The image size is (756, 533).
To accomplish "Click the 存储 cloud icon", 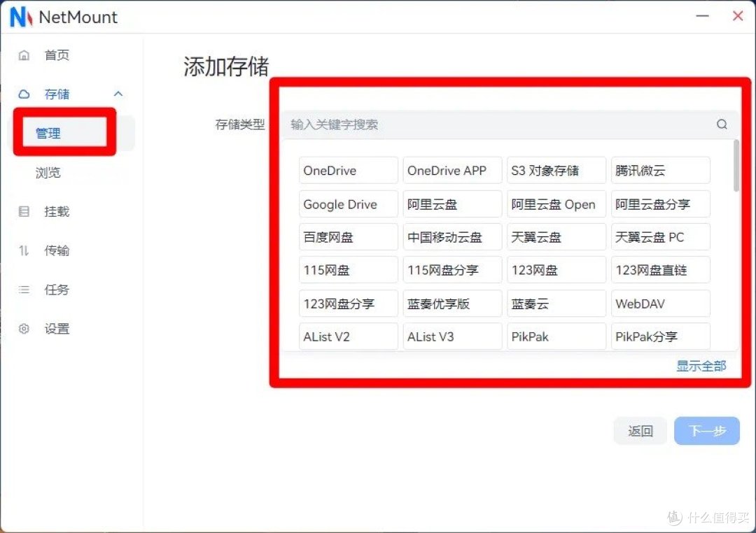I will click(x=24, y=94).
